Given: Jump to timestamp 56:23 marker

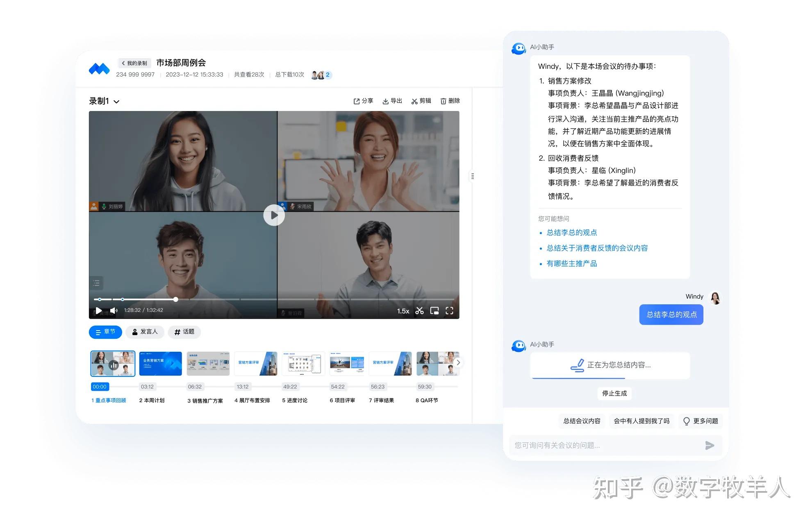Looking at the screenshot, I should point(378,387).
